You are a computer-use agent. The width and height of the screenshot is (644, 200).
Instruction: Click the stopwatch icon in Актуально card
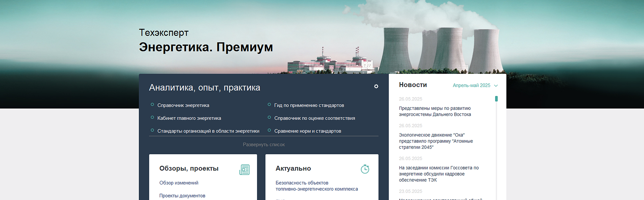pos(365,169)
